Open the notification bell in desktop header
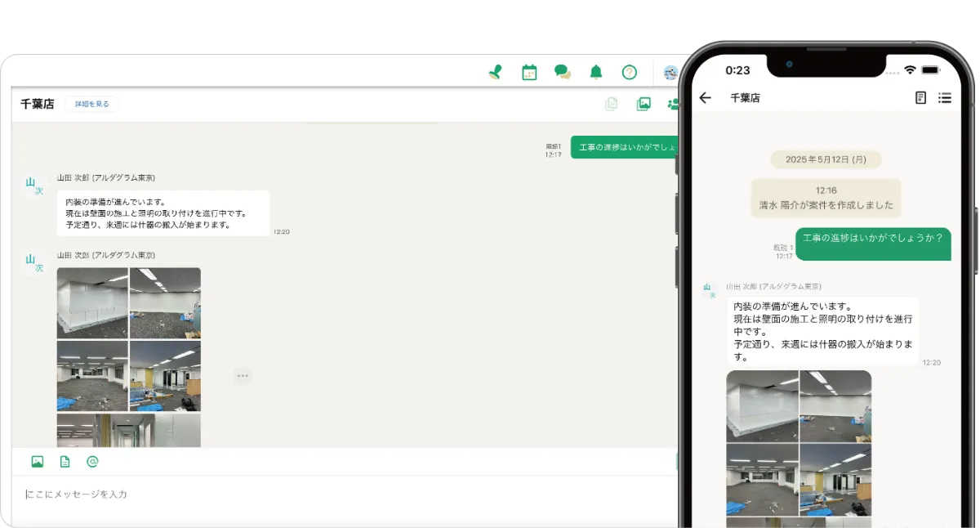The width and height of the screenshot is (980, 528). coord(596,72)
